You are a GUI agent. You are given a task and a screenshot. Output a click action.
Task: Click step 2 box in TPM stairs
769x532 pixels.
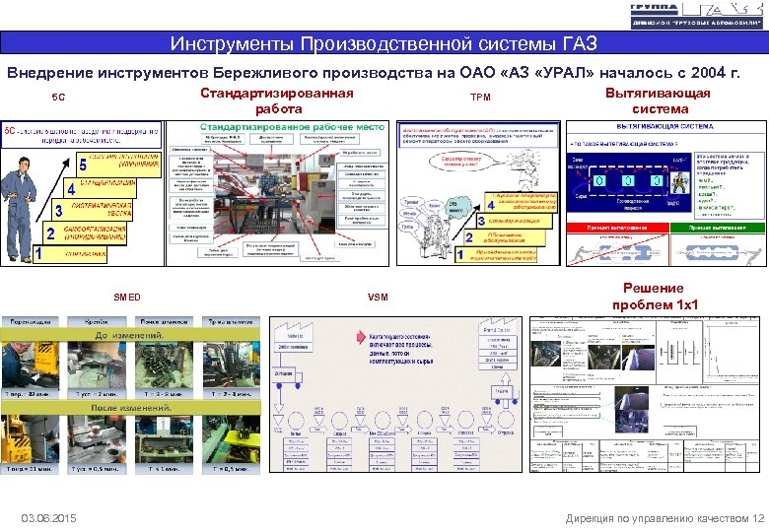click(505, 237)
